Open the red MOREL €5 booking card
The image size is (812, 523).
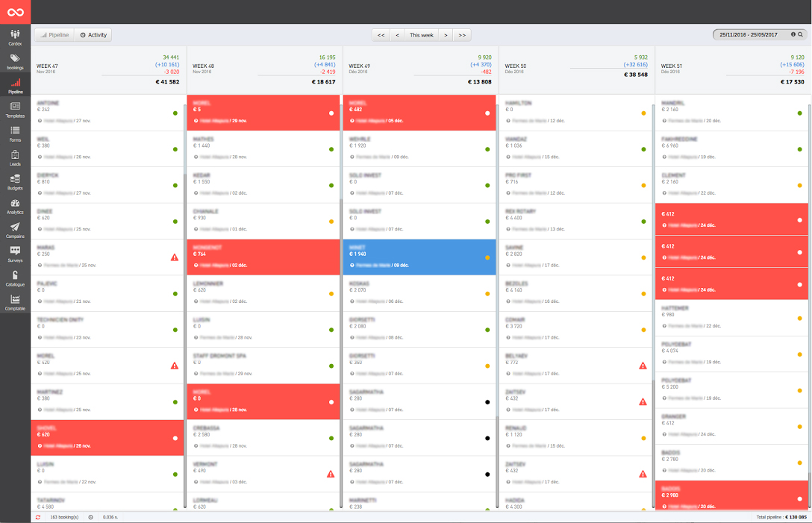[x=263, y=113]
